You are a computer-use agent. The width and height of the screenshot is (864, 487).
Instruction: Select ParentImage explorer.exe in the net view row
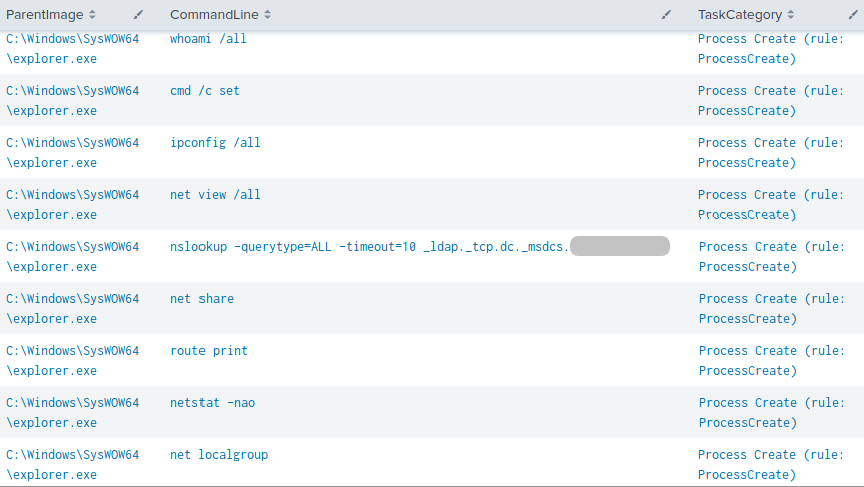click(x=72, y=204)
